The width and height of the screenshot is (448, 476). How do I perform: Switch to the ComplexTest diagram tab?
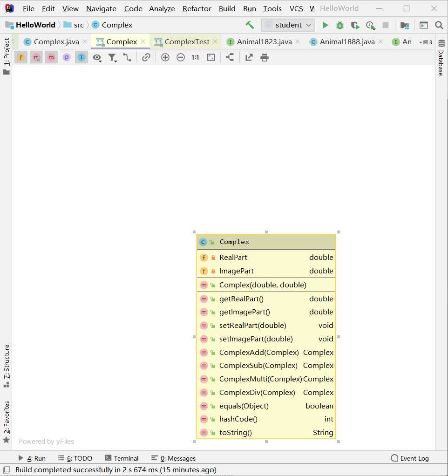[187, 41]
